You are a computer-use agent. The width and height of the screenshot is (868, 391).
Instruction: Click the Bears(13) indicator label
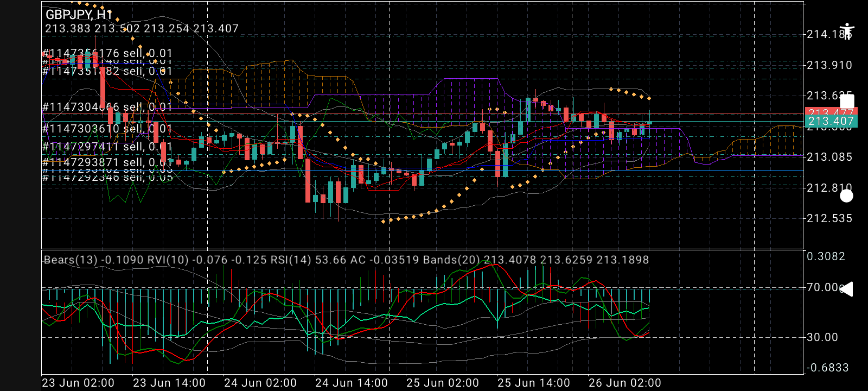click(94, 260)
